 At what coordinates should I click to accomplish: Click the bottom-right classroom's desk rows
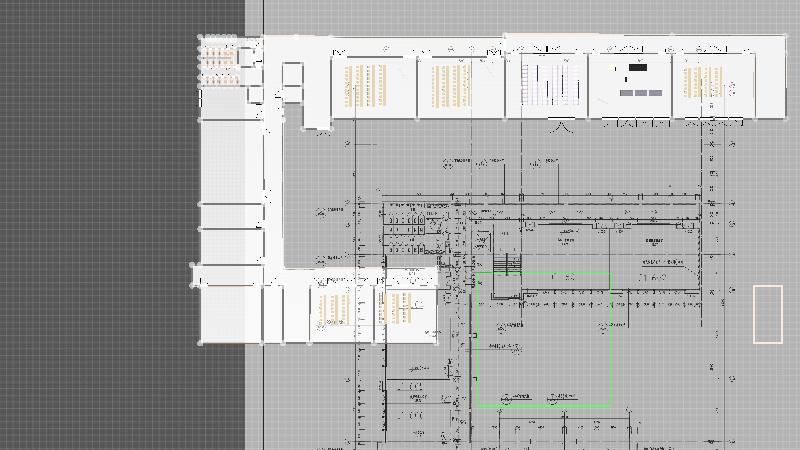click(x=397, y=308)
